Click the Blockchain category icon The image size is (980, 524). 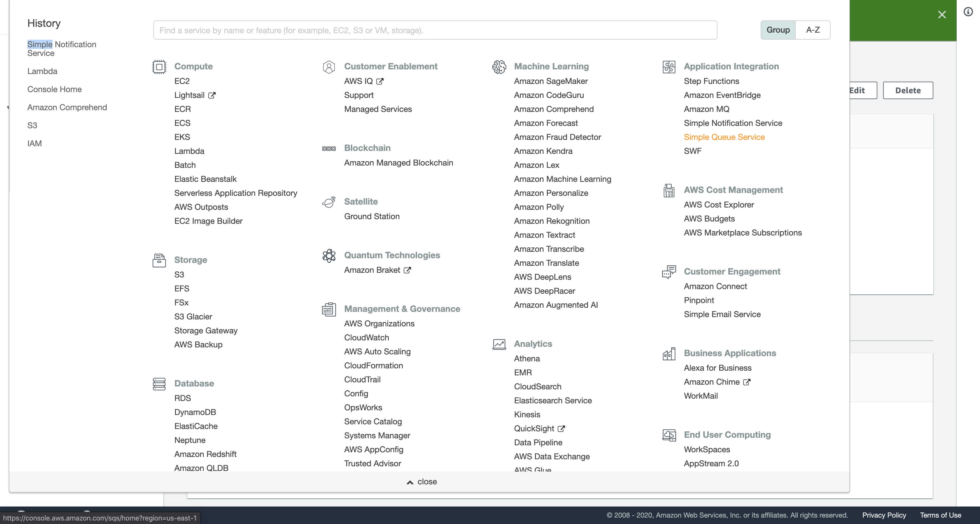[329, 149]
